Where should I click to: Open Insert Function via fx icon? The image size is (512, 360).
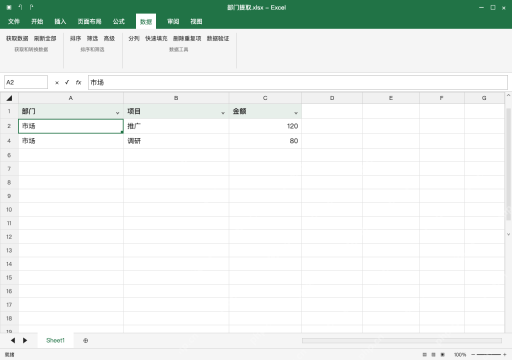tap(78, 82)
